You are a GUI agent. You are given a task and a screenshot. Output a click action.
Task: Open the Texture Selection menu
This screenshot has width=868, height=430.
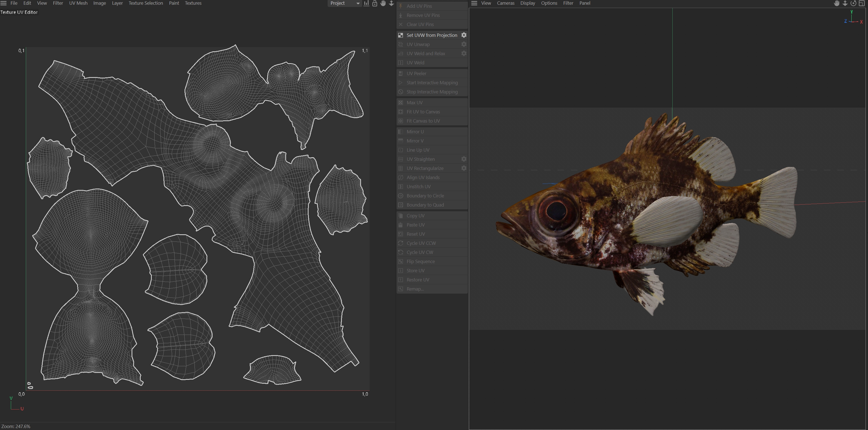pos(146,3)
